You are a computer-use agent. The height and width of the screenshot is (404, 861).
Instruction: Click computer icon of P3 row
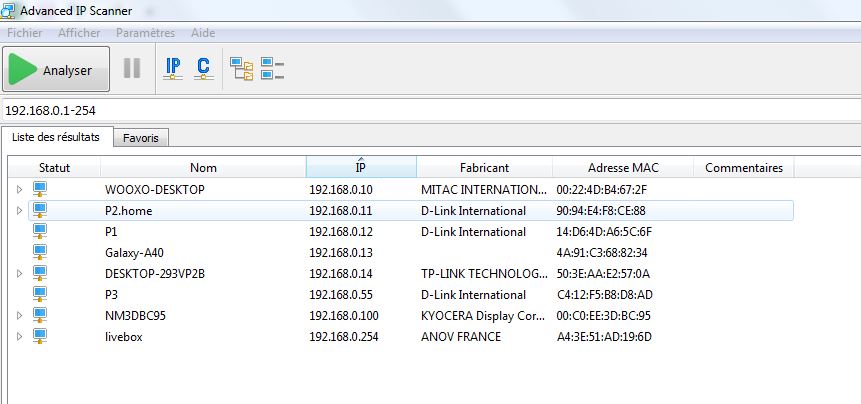tap(40, 295)
